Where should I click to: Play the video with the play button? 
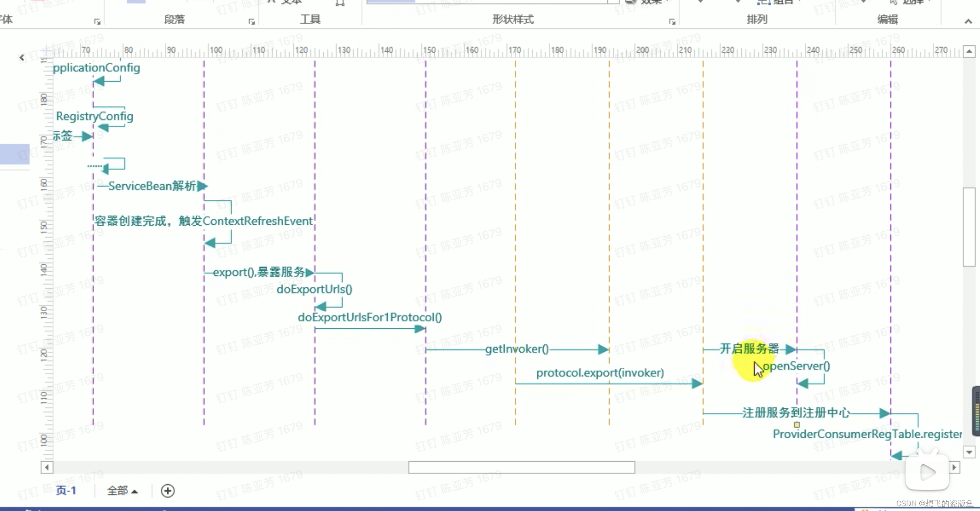point(927,472)
